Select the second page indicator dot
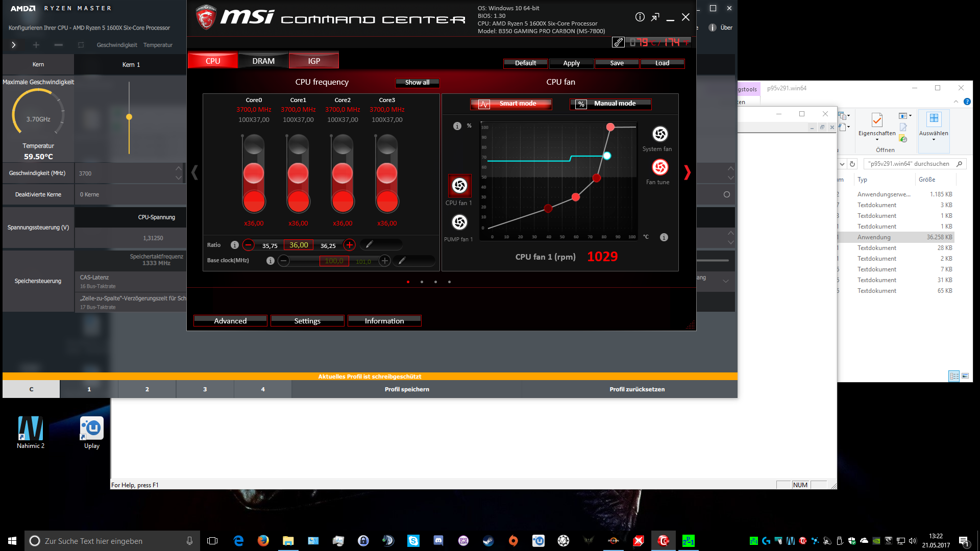This screenshot has height=551, width=980. pos(422,282)
